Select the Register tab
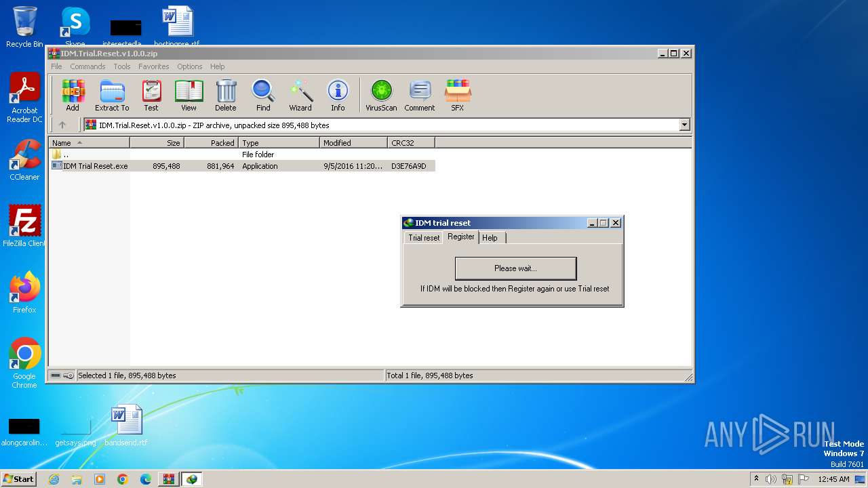 [461, 237]
